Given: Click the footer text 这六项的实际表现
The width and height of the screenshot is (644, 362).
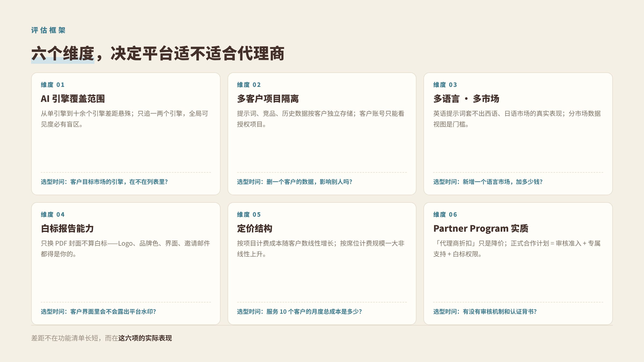Looking at the screenshot, I should (x=145, y=338).
